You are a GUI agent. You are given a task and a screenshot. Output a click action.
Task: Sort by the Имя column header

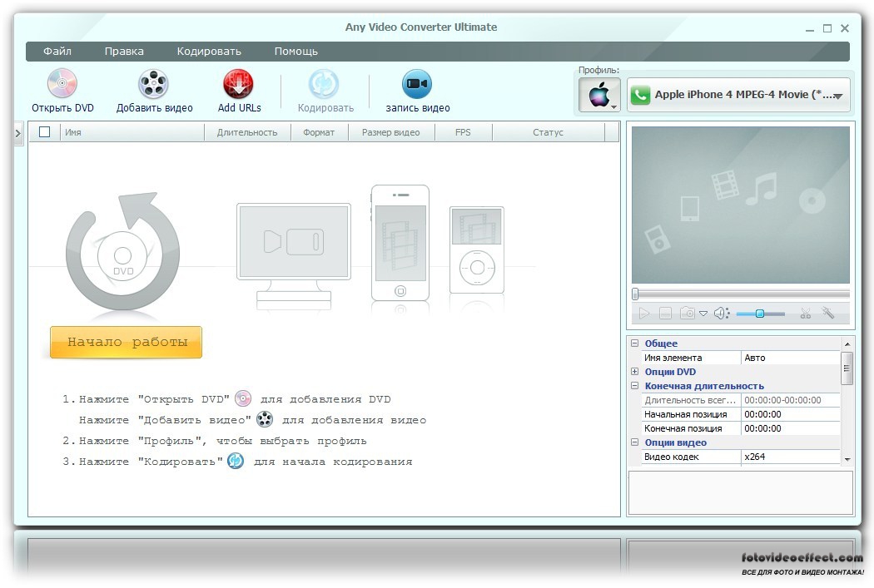tap(132, 132)
